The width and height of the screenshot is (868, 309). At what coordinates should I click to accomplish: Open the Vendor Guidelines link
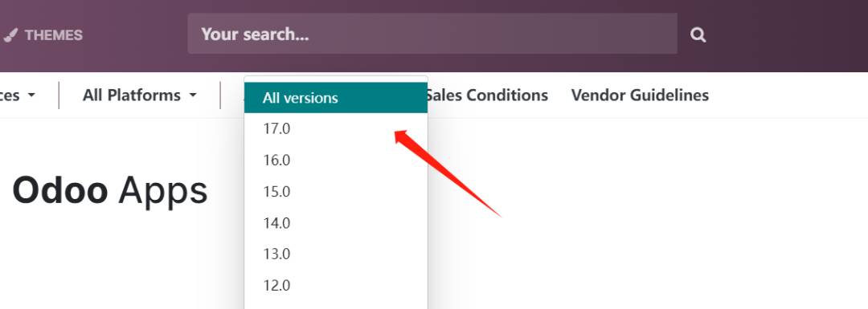[x=640, y=95]
